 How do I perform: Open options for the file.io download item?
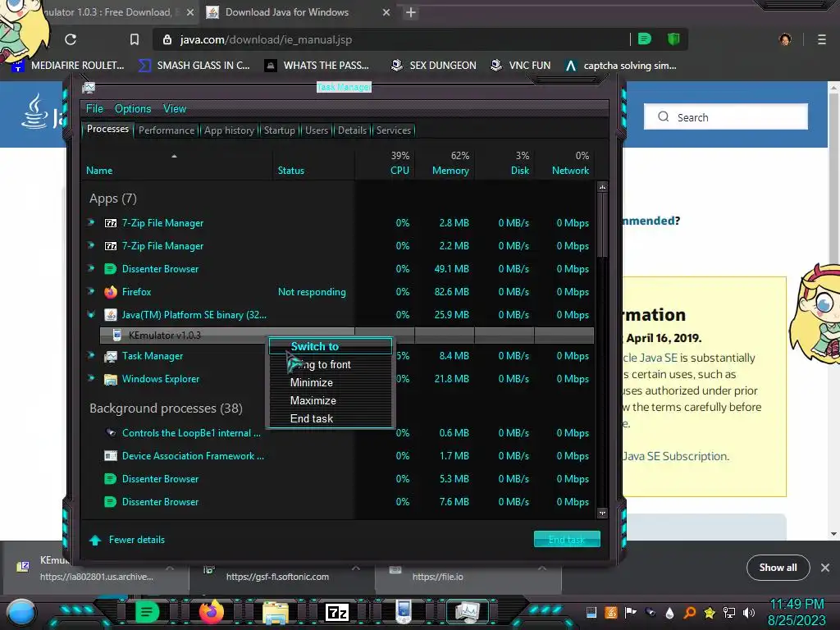[541, 568]
